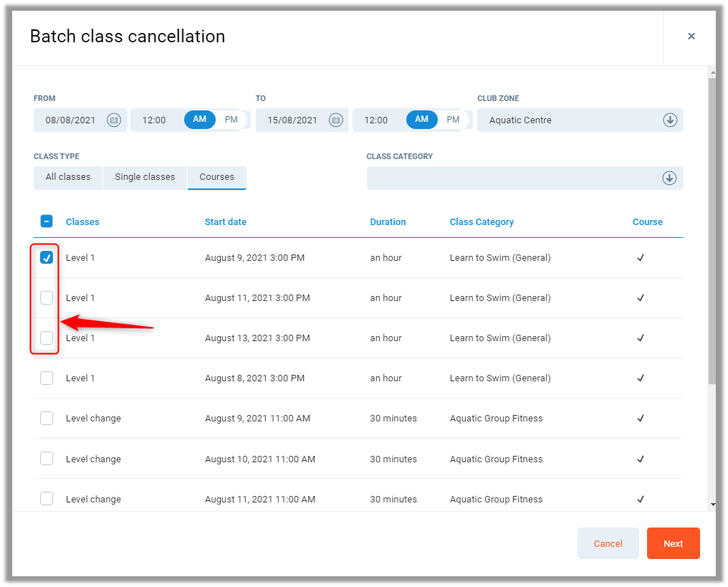Click the Next button

tap(673, 543)
